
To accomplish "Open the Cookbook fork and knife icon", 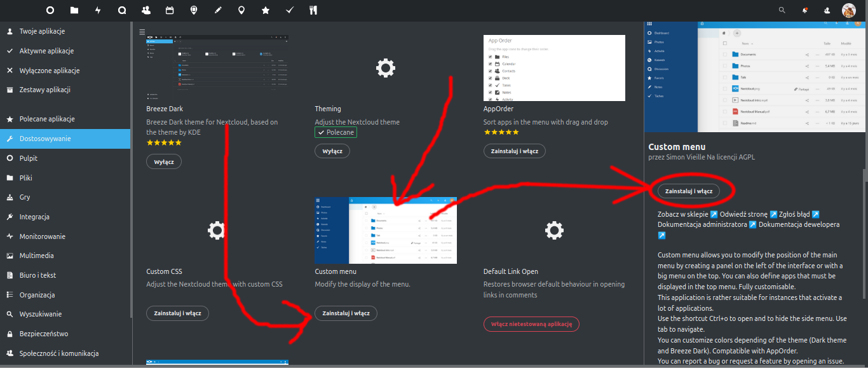I will coord(313,10).
